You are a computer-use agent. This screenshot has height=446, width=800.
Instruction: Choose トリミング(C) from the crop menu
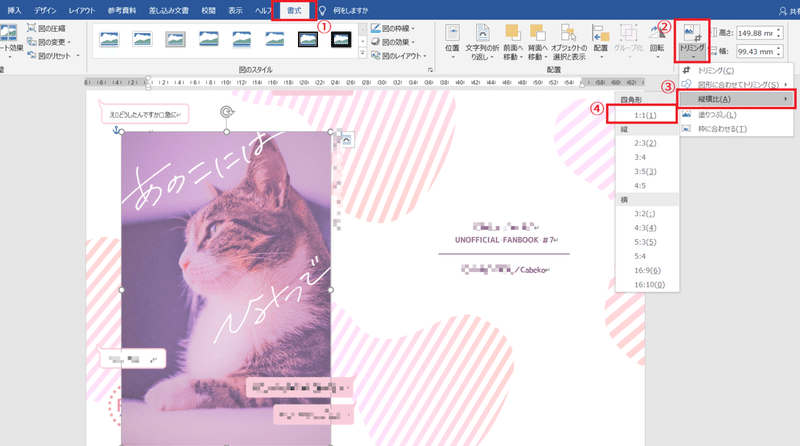[x=737, y=70]
